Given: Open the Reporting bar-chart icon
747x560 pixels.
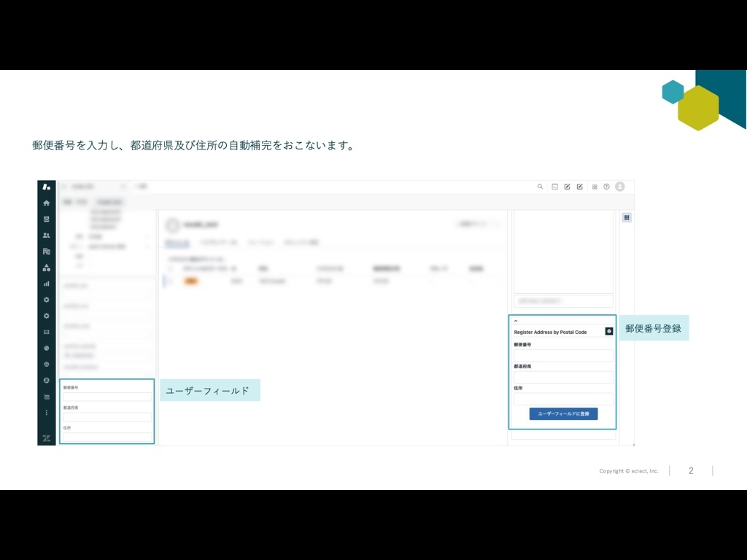Looking at the screenshot, I should pyautogui.click(x=46, y=283).
